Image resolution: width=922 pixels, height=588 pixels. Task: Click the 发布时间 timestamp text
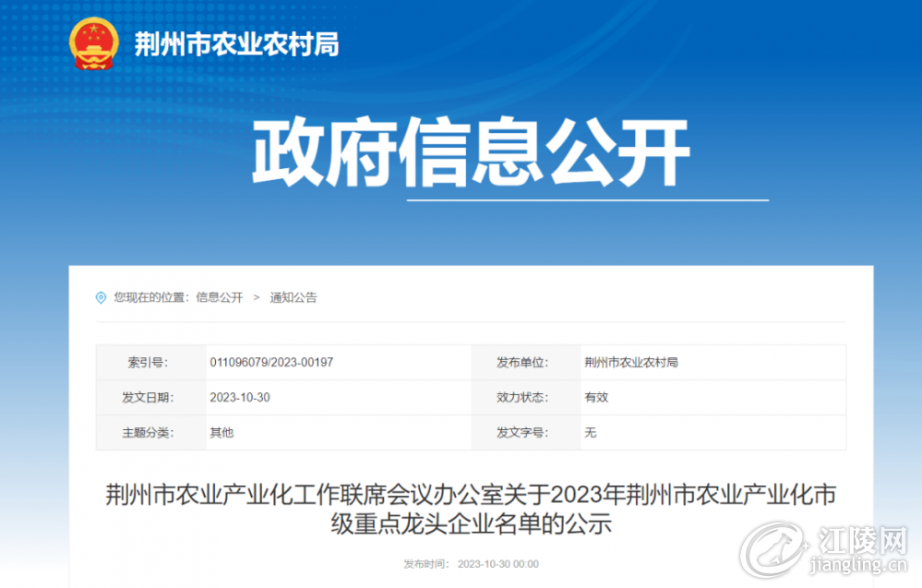(471, 564)
